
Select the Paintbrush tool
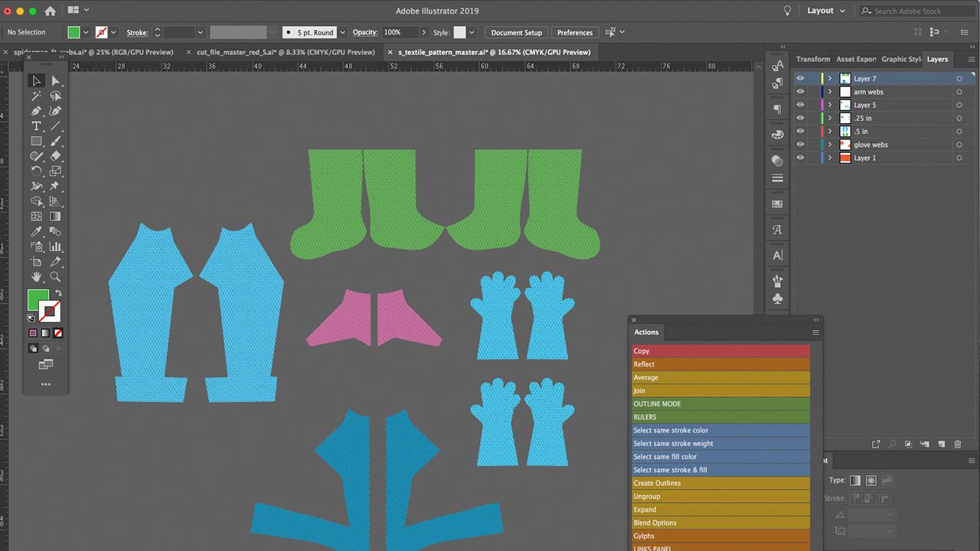tap(55, 141)
